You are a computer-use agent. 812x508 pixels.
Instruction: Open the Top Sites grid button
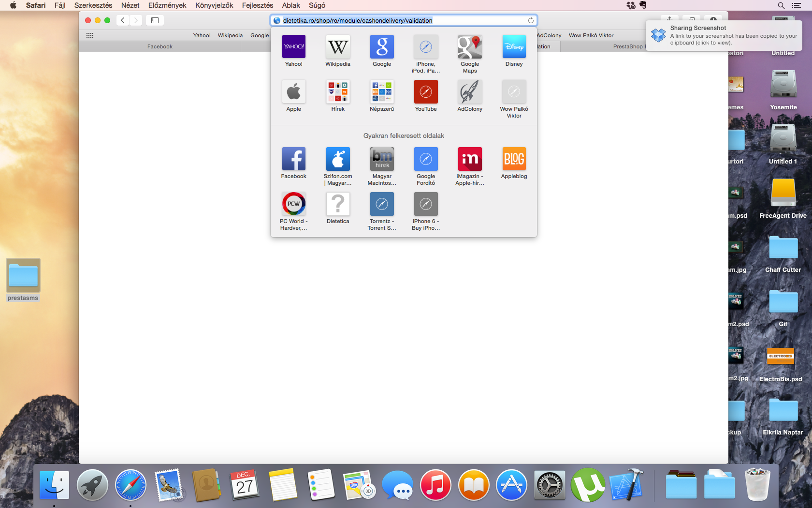tap(90, 35)
